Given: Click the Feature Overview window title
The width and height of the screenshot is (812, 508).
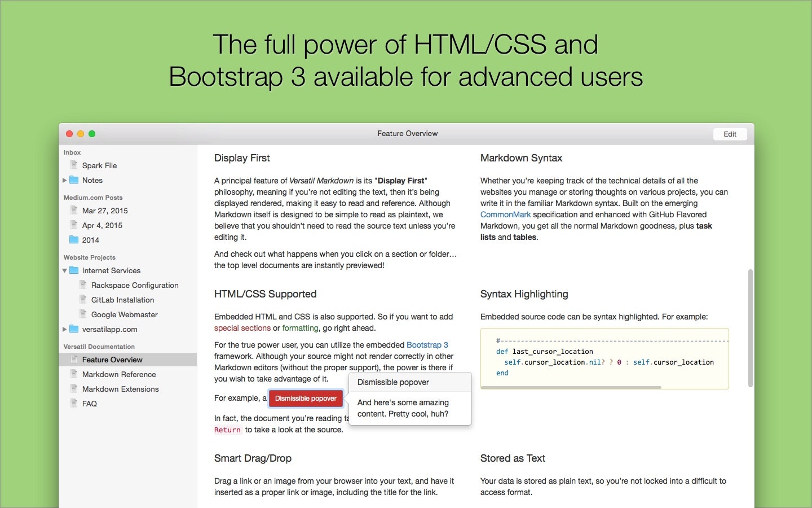Looking at the screenshot, I should tap(407, 134).
